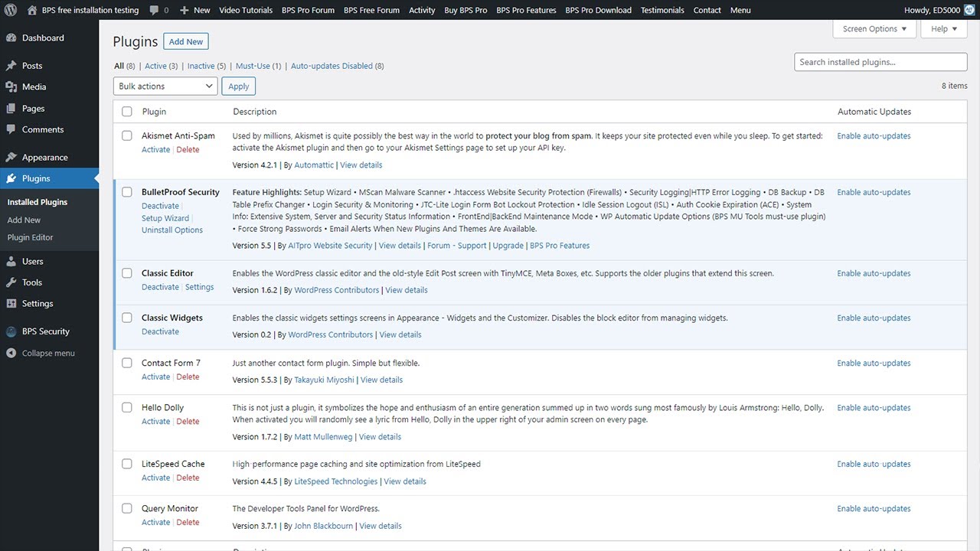Expand the Help panel

(944, 29)
